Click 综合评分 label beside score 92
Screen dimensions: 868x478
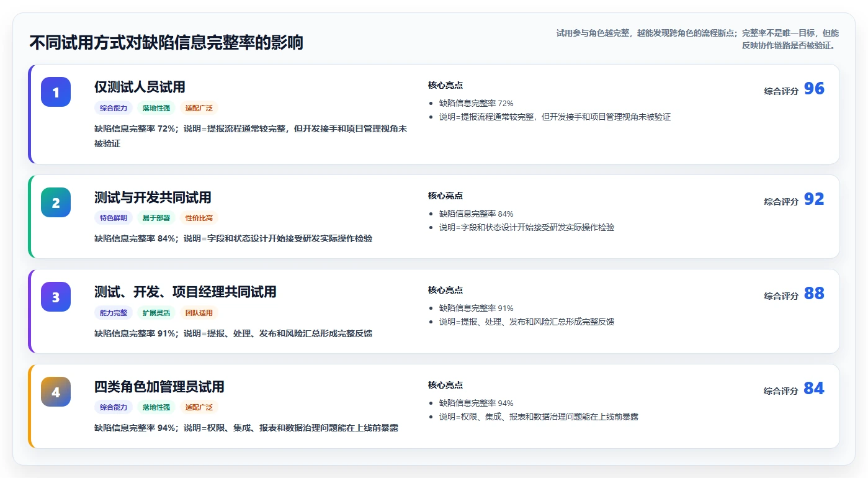pyautogui.click(x=781, y=202)
